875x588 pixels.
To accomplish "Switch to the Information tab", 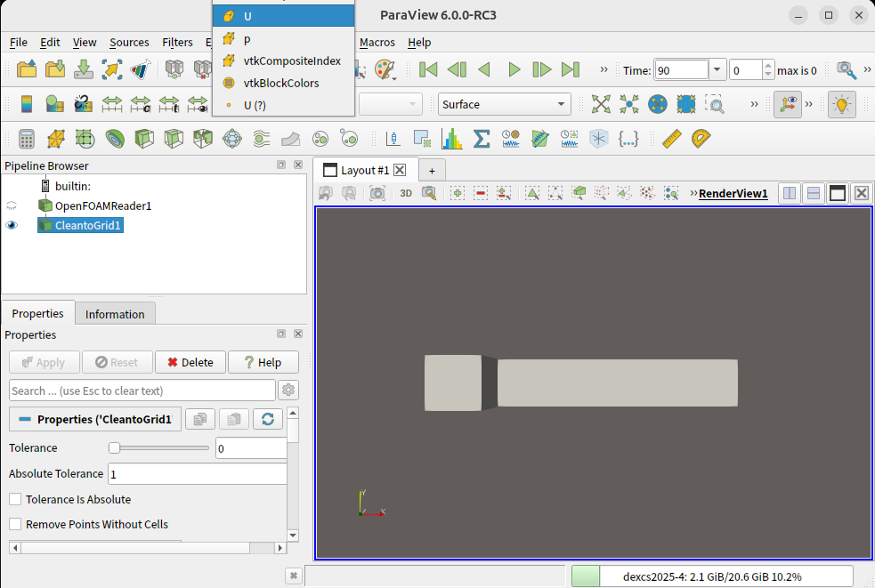I will (x=115, y=314).
